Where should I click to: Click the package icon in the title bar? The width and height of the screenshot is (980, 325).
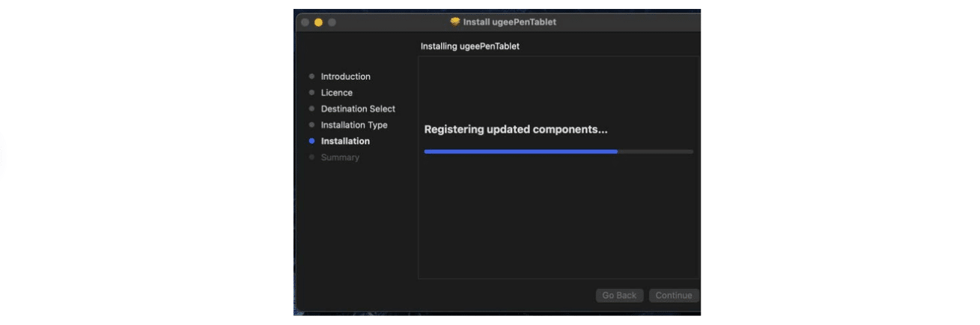[x=454, y=22]
